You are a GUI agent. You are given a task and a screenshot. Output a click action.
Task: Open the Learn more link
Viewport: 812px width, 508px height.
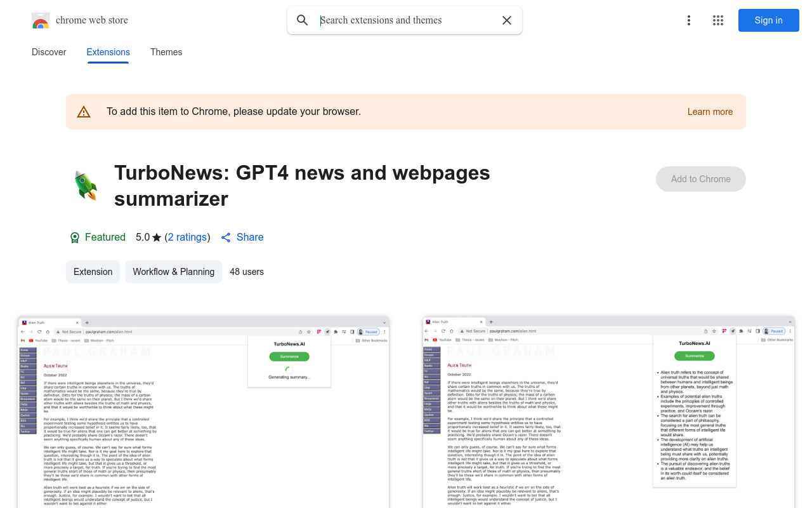[710, 112]
